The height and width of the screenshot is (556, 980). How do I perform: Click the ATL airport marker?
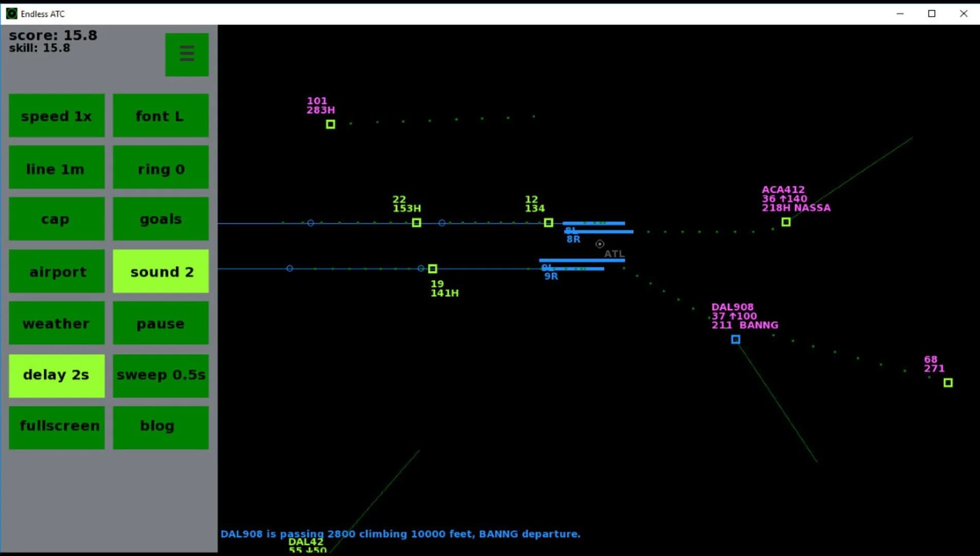[x=599, y=244]
